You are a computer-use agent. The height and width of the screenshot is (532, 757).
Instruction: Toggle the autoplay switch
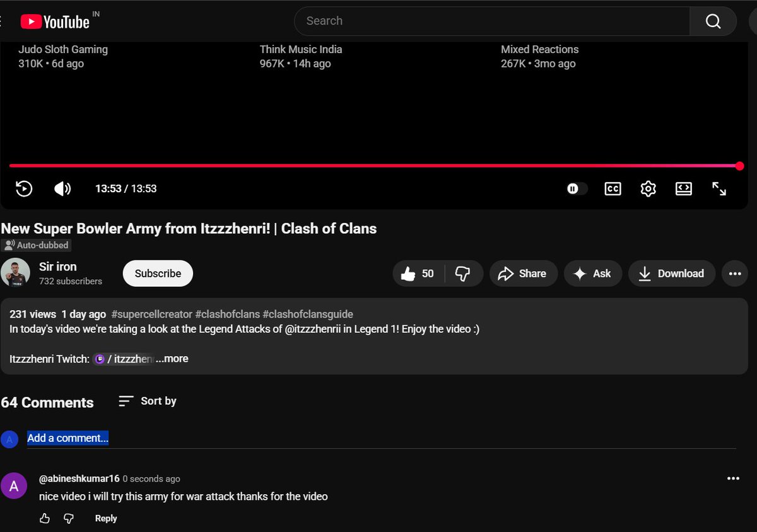[577, 188]
